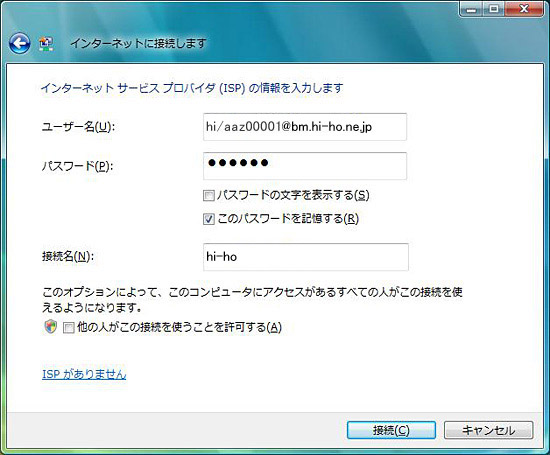Uncheck このパスワードを記憶する checkbox
The width and height of the screenshot is (550, 455).
click(209, 219)
